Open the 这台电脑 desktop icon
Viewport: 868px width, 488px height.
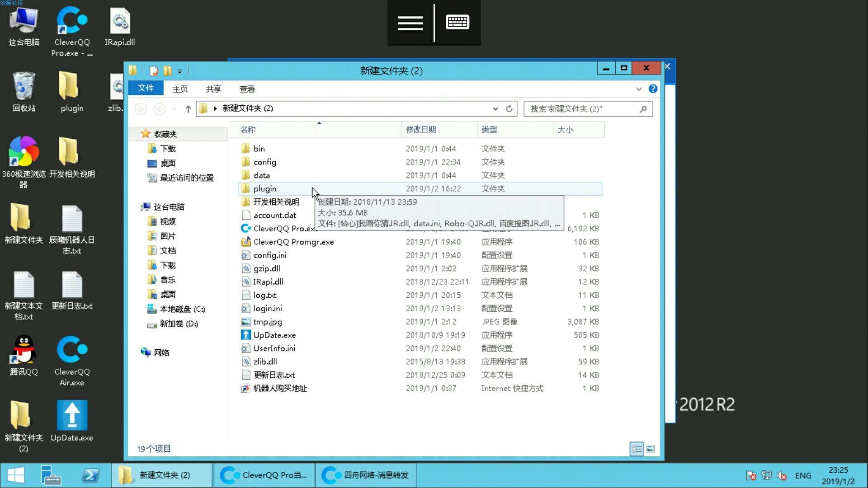tap(24, 27)
